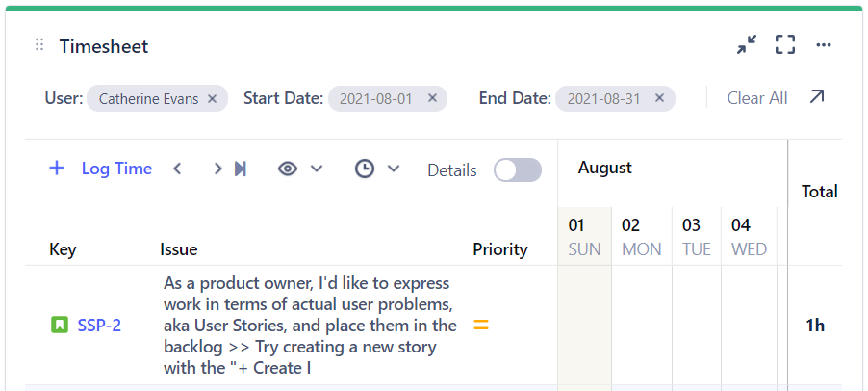Clear the Start Date 2021-08-01 filter

tap(432, 98)
